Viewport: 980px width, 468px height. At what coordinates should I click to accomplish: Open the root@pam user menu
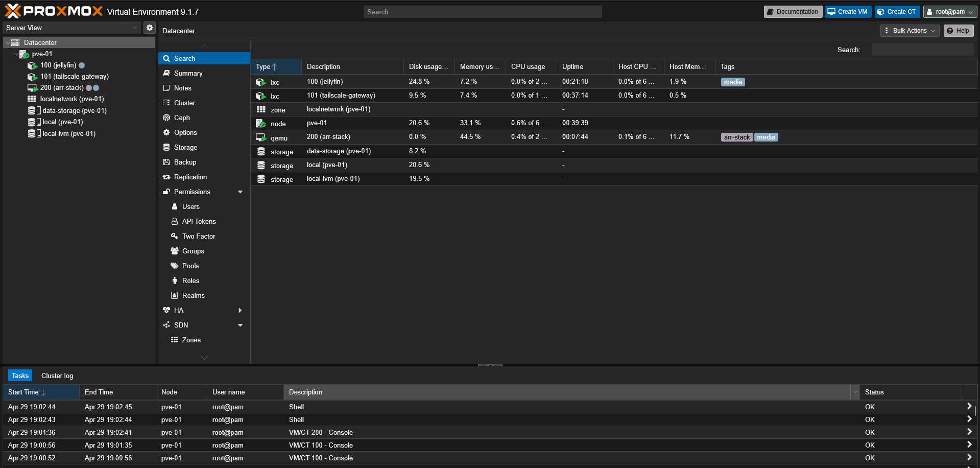tap(950, 12)
